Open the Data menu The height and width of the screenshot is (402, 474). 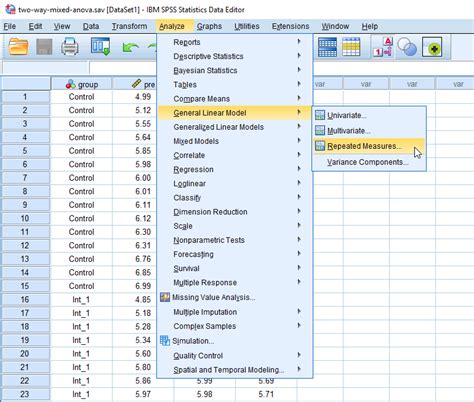click(91, 26)
